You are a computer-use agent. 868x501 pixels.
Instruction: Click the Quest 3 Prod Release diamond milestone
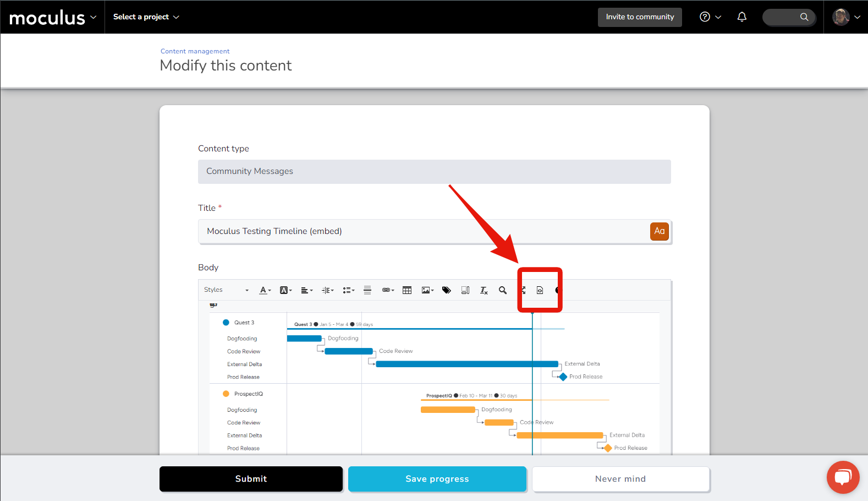(x=563, y=377)
